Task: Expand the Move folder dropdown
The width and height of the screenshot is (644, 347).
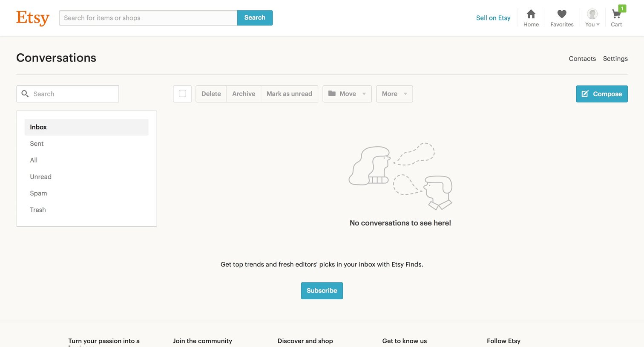Action: point(347,94)
